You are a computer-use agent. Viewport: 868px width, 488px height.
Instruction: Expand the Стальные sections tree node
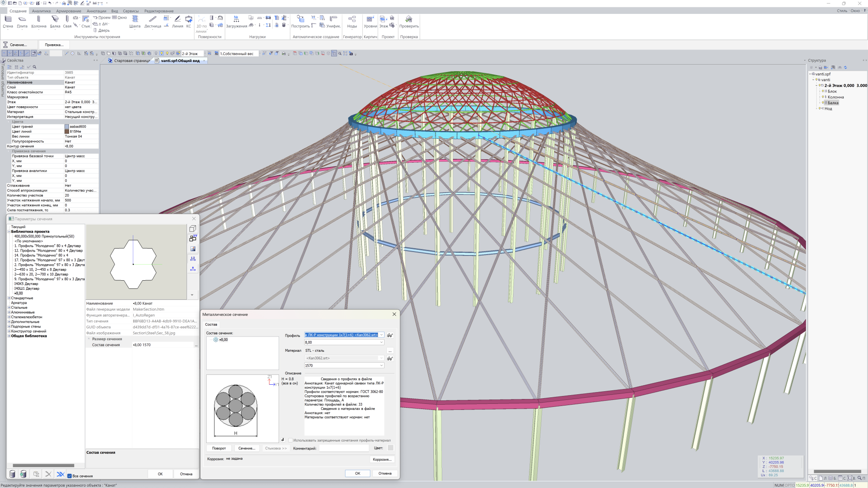point(9,308)
